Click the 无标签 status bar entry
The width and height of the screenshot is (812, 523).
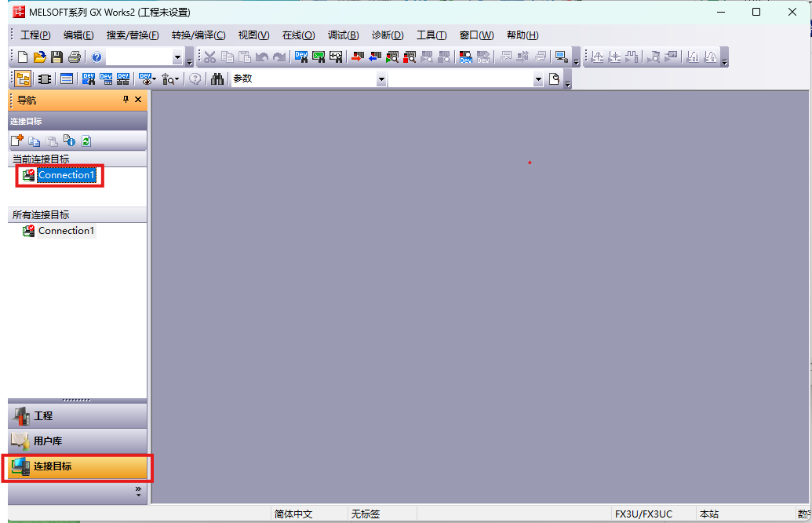click(x=366, y=514)
